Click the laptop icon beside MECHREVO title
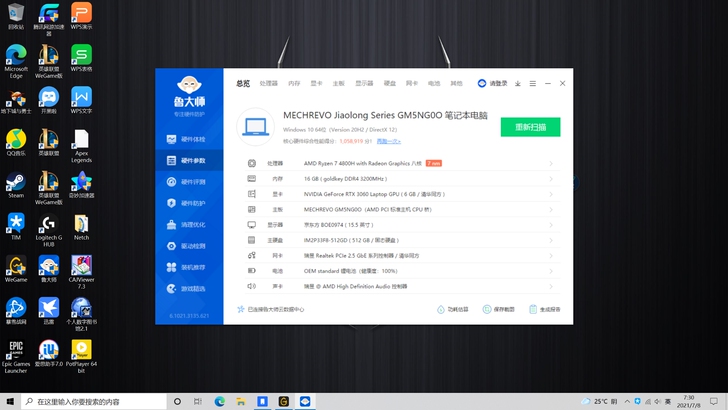 point(255,126)
